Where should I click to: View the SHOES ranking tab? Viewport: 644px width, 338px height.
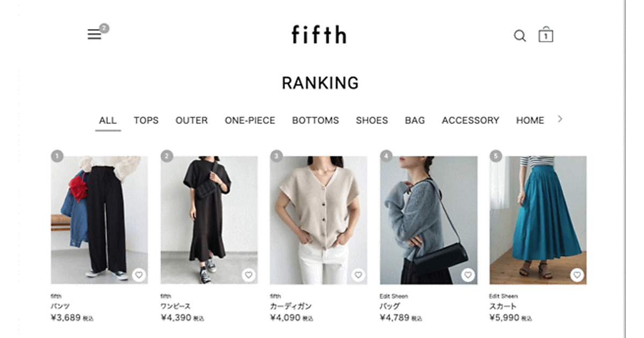[372, 121]
